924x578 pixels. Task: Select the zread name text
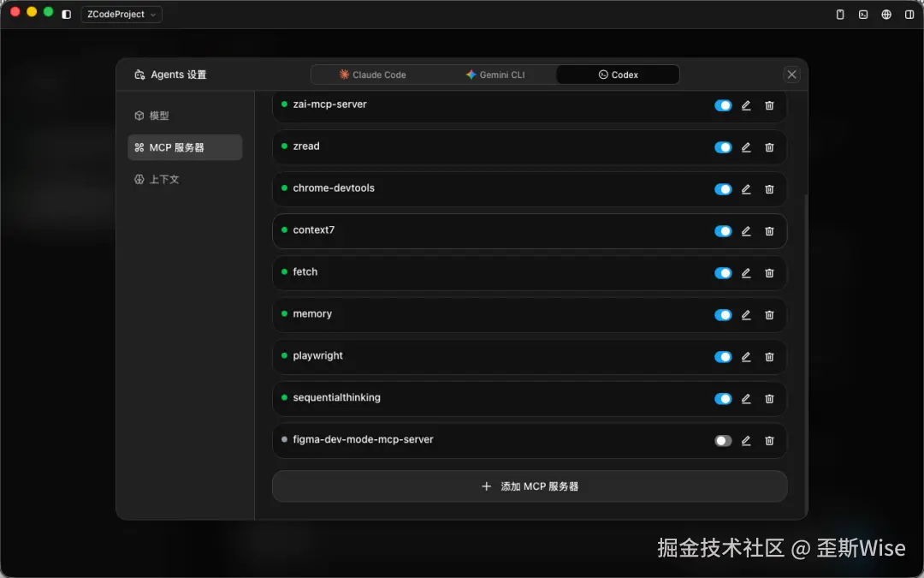pyautogui.click(x=306, y=146)
